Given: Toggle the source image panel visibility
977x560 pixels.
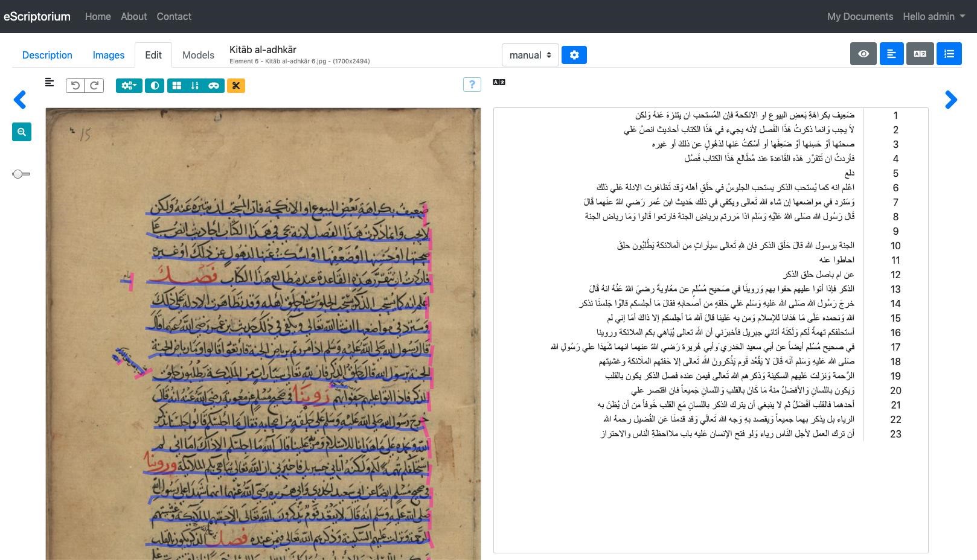Looking at the screenshot, I should [x=863, y=54].
